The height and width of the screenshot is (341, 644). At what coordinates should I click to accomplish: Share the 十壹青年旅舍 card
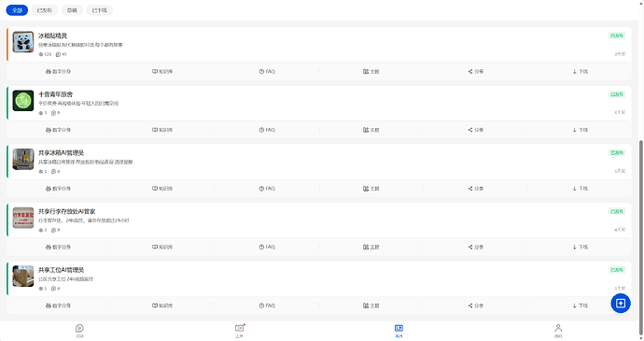pyautogui.click(x=475, y=130)
